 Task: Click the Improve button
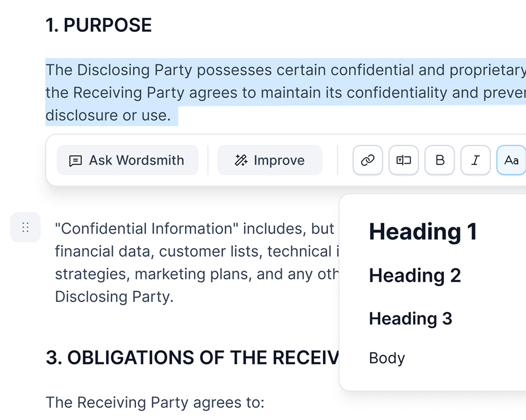[x=270, y=160]
